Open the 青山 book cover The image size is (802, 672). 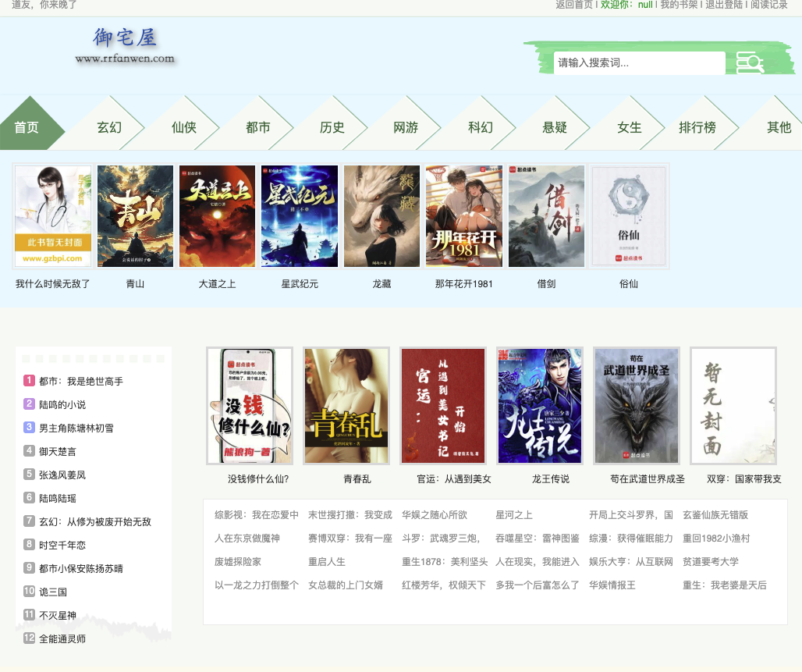pos(134,216)
